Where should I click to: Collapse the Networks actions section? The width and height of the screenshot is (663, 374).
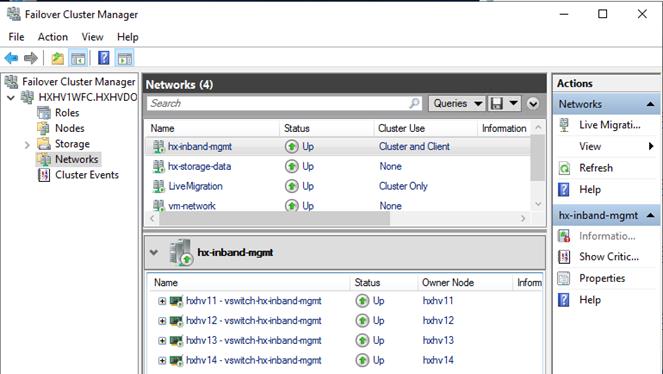click(x=650, y=104)
